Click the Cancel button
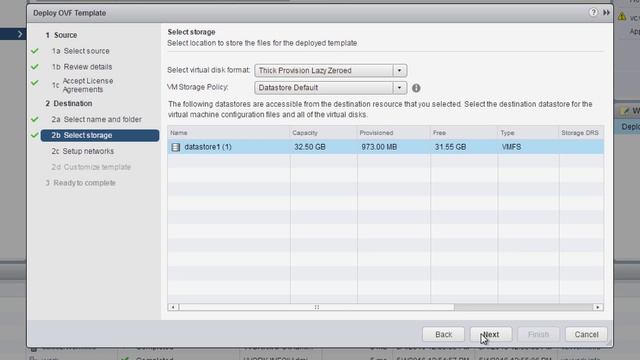 point(586,334)
